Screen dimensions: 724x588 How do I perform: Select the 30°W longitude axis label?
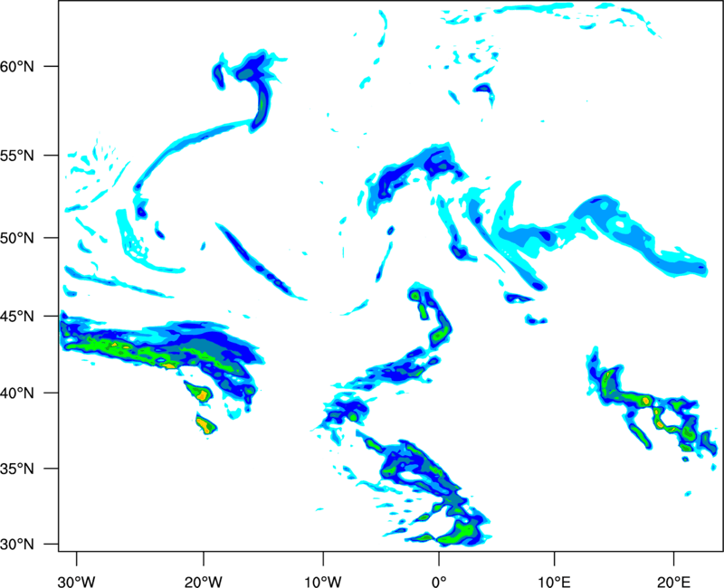coord(76,582)
